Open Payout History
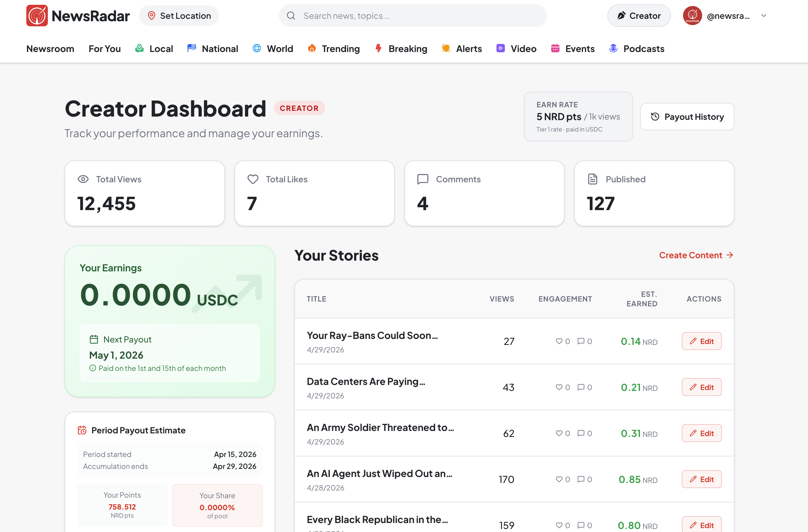This screenshot has width=808, height=532. pos(687,117)
